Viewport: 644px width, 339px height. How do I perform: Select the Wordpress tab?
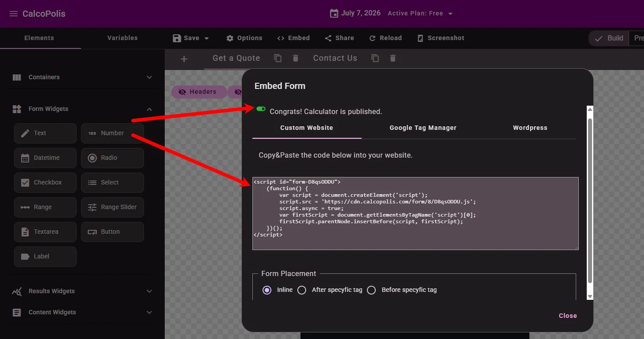(x=530, y=128)
